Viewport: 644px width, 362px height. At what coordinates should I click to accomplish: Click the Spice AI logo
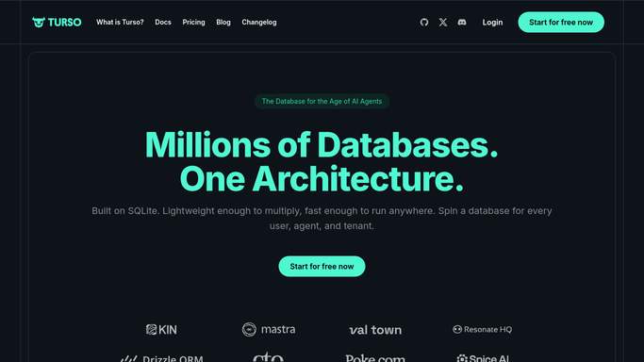point(483,358)
